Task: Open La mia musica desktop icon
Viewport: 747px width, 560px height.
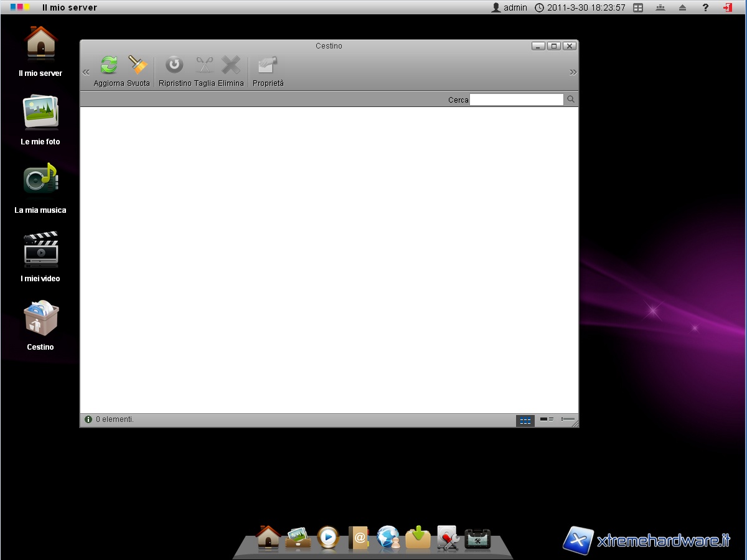Action: click(x=40, y=180)
